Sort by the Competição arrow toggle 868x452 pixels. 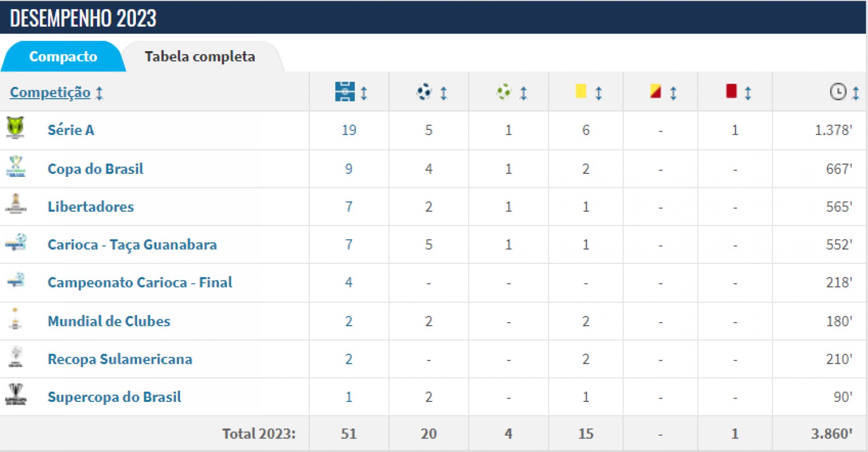pyautogui.click(x=99, y=93)
